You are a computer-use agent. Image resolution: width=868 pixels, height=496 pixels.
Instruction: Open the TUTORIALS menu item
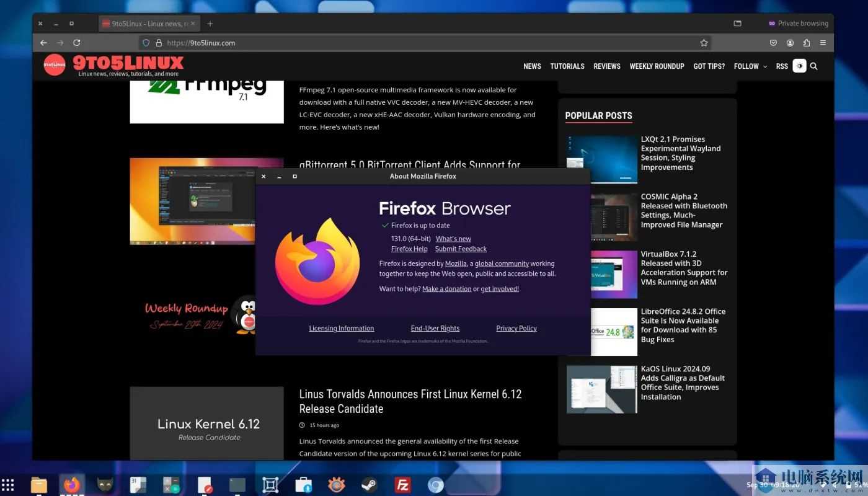tap(567, 66)
